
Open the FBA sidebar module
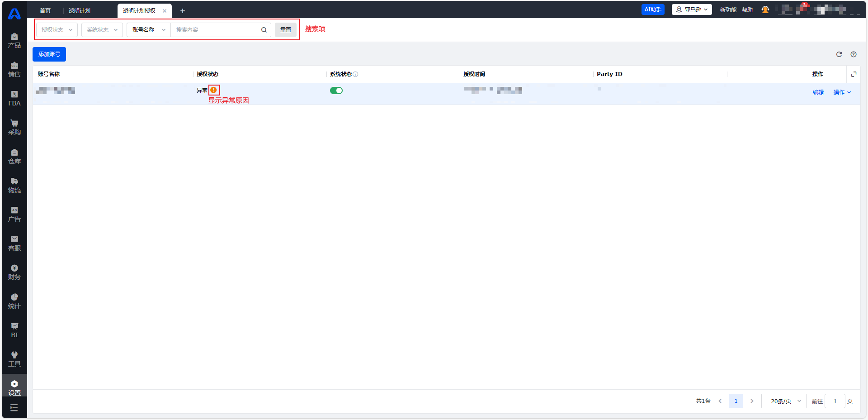pos(14,98)
